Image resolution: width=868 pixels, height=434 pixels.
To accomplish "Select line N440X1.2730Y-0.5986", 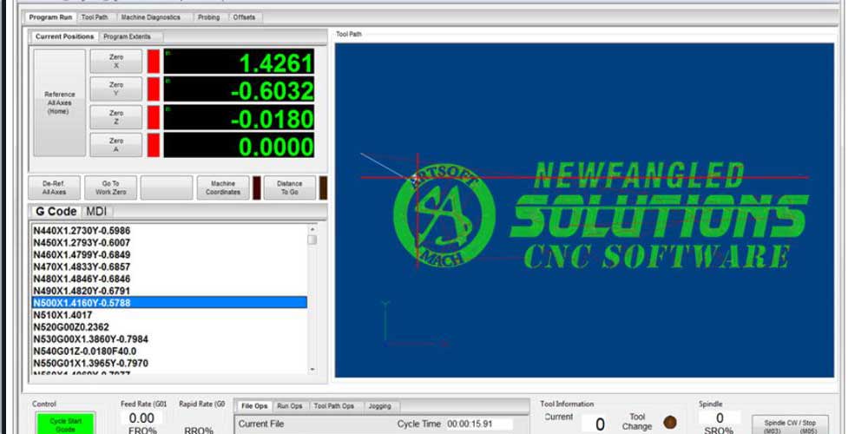I will point(169,230).
